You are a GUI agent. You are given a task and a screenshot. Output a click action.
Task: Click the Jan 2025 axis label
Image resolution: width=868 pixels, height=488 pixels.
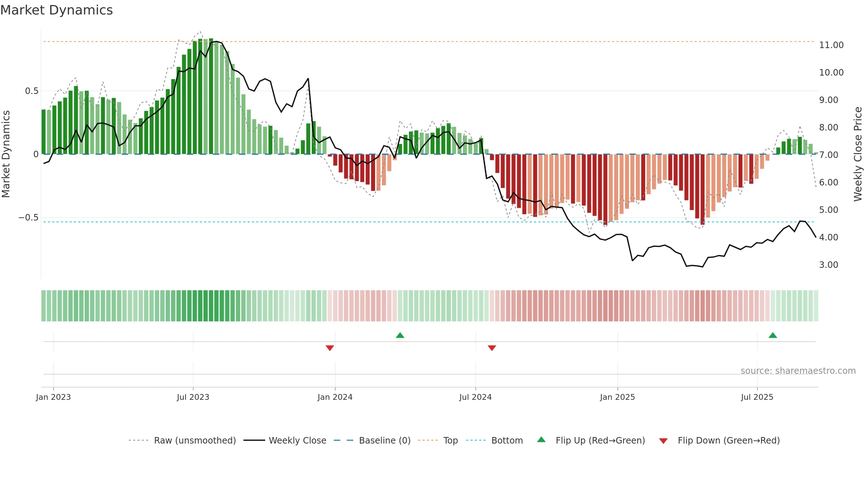[x=618, y=397]
